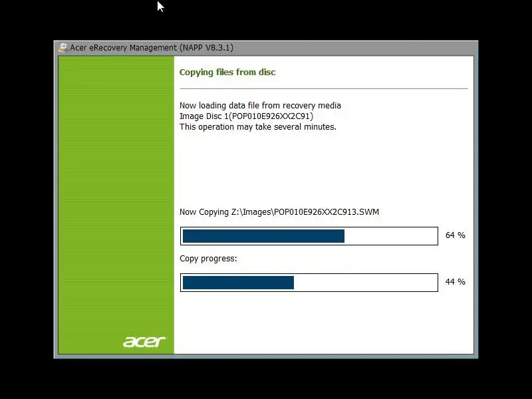Click the '64 %' percentage label

pyautogui.click(x=456, y=235)
